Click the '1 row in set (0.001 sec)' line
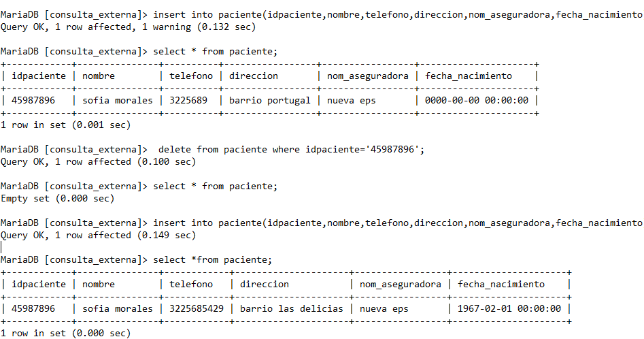 (x=65, y=125)
